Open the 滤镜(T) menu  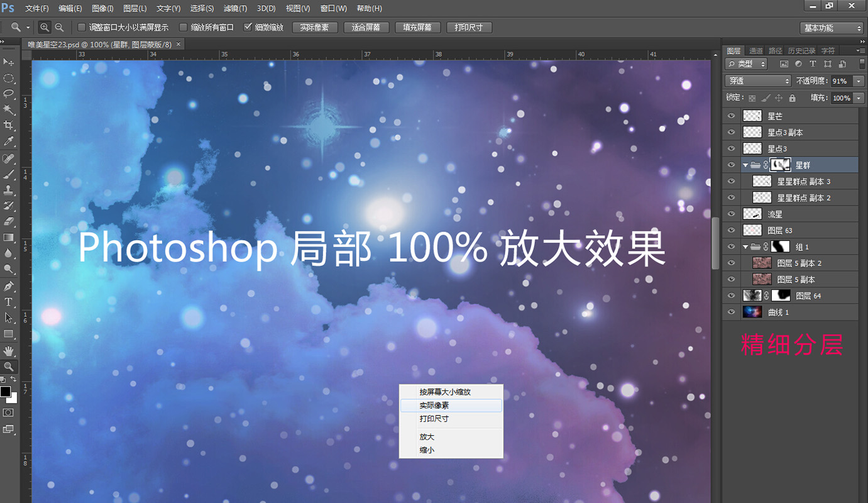coord(235,8)
